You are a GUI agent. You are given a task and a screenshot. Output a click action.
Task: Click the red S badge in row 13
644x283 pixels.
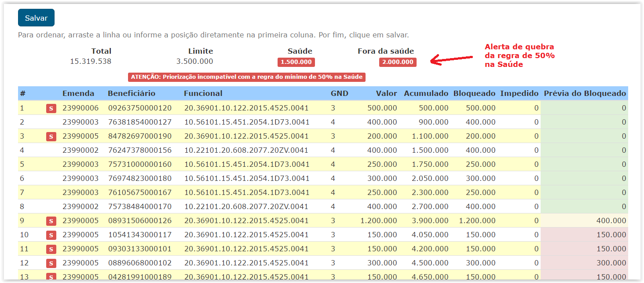point(51,277)
